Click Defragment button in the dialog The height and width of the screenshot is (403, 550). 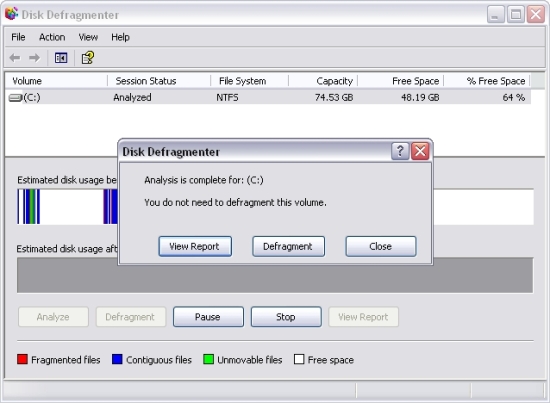[288, 246]
